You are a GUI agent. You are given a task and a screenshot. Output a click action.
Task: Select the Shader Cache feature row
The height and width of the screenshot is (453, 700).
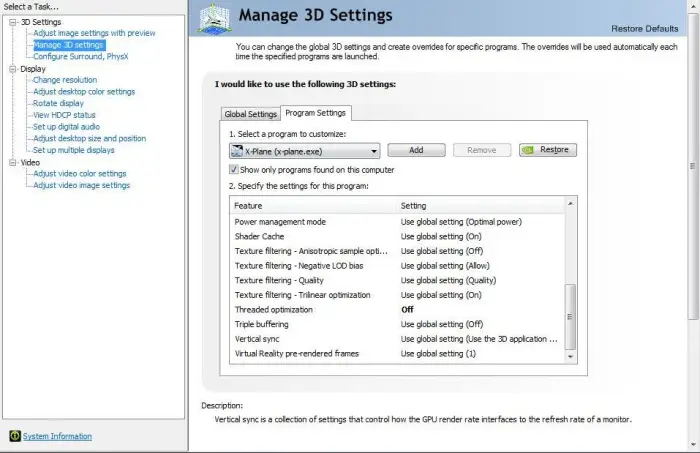pos(397,237)
